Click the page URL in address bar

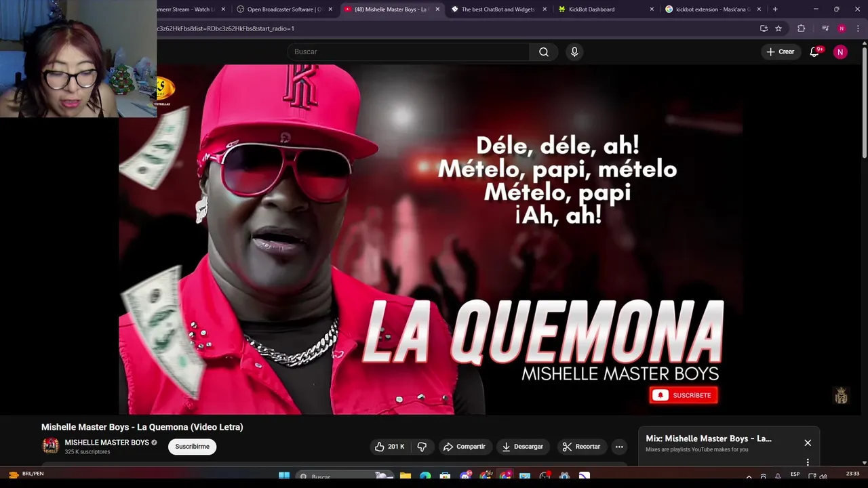226,28
